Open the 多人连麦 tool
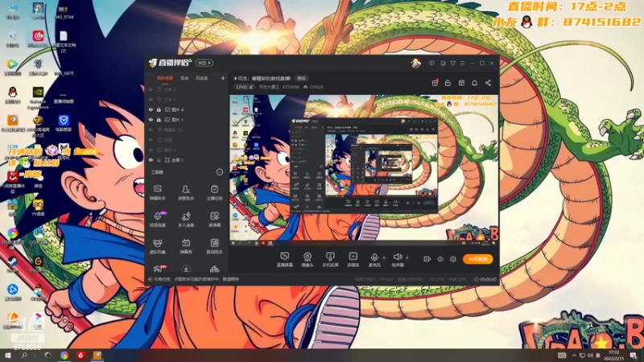Screen dimensions: 644x362 [186, 220]
